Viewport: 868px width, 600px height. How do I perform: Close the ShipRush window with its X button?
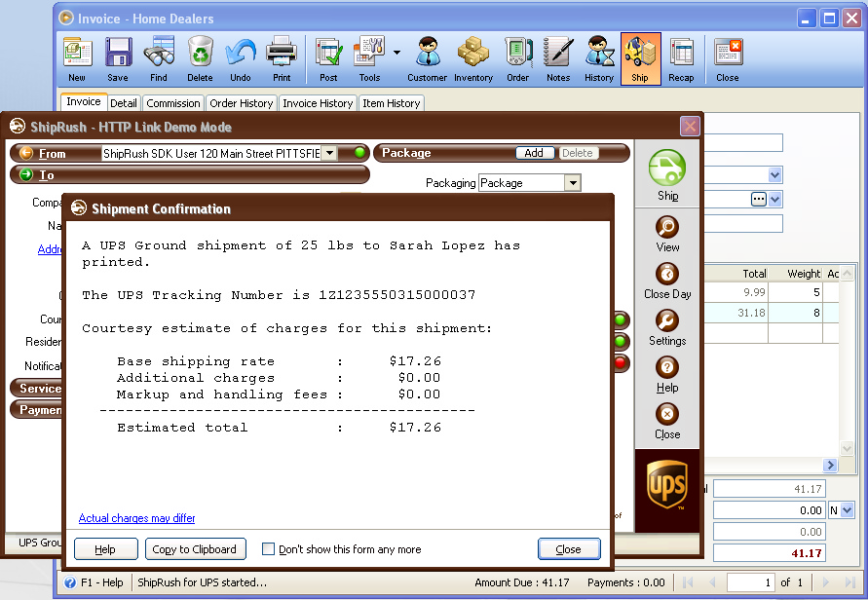(690, 127)
